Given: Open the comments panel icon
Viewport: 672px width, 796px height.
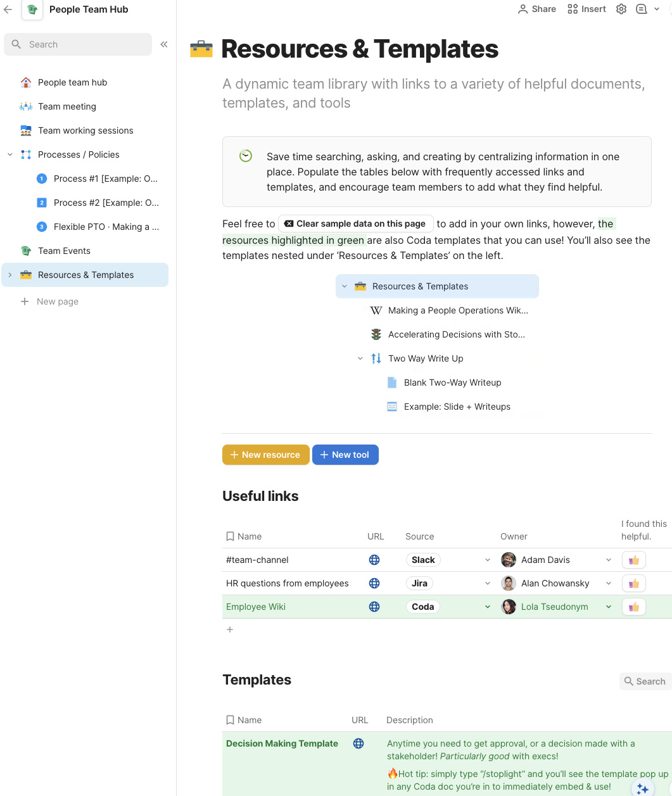Looking at the screenshot, I should tap(642, 9).
